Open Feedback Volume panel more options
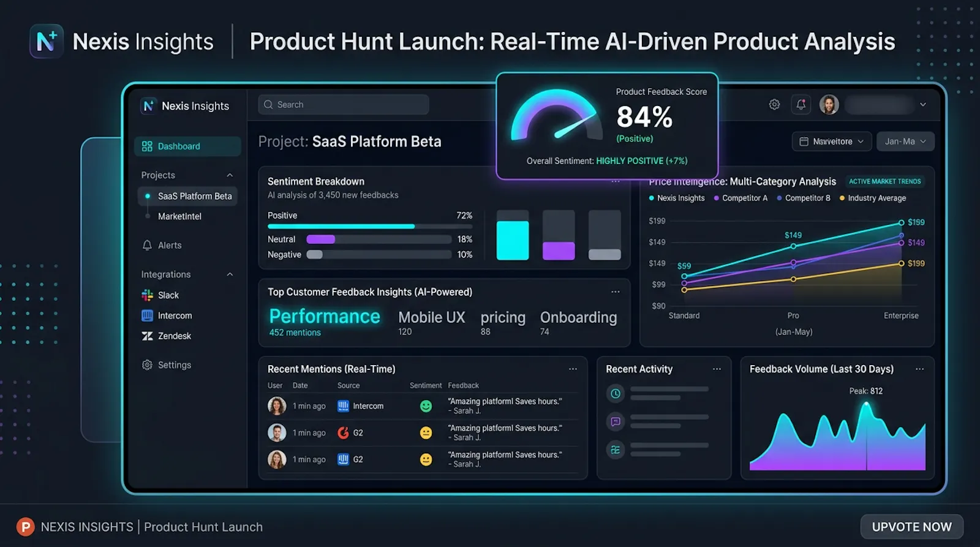 919,369
